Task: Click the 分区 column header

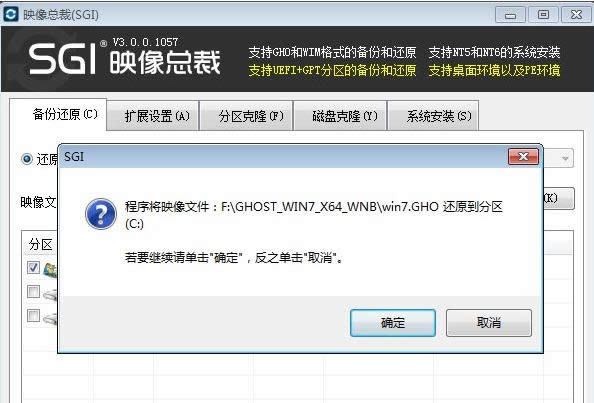Action: click(41, 244)
